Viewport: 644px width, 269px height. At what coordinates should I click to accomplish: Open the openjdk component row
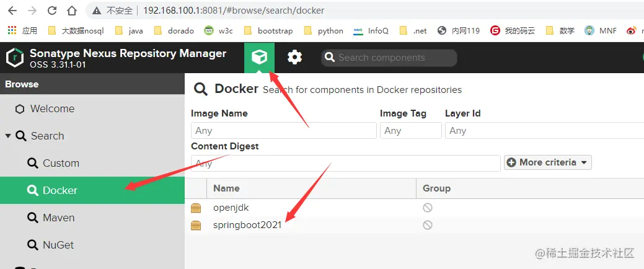click(415, 208)
